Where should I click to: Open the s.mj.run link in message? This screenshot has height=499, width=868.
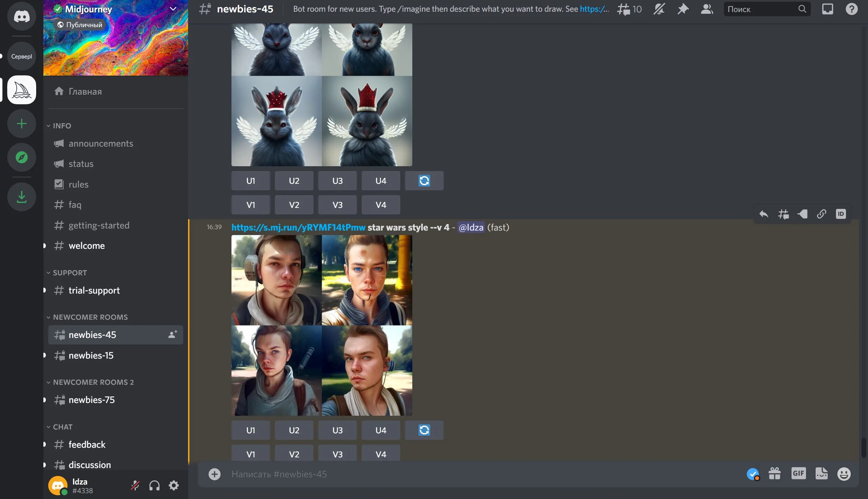point(298,227)
